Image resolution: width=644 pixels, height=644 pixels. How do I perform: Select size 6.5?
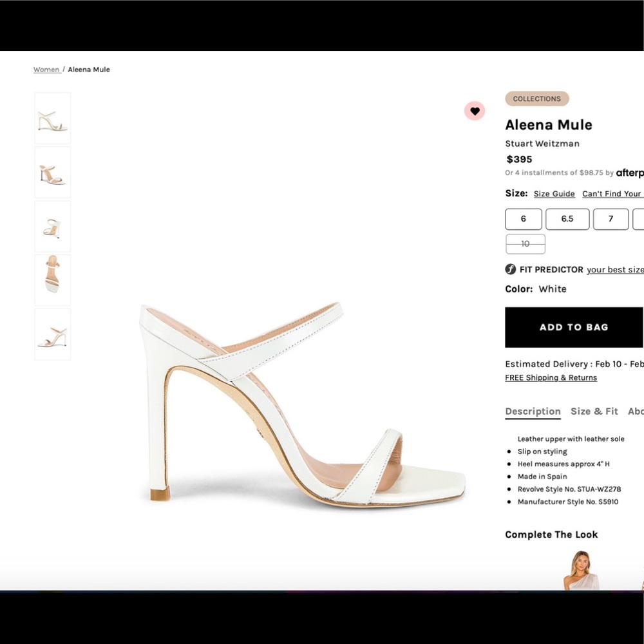pyautogui.click(x=567, y=219)
